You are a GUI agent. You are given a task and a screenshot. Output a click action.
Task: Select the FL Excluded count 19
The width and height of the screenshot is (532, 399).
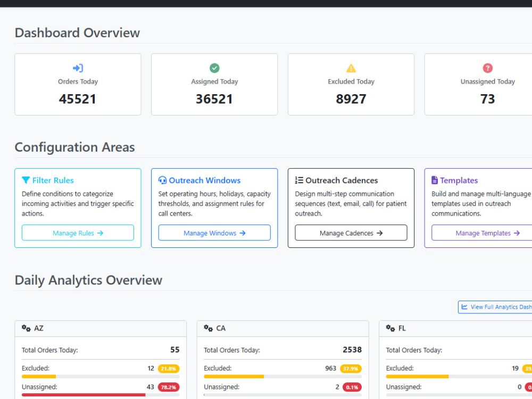click(515, 369)
